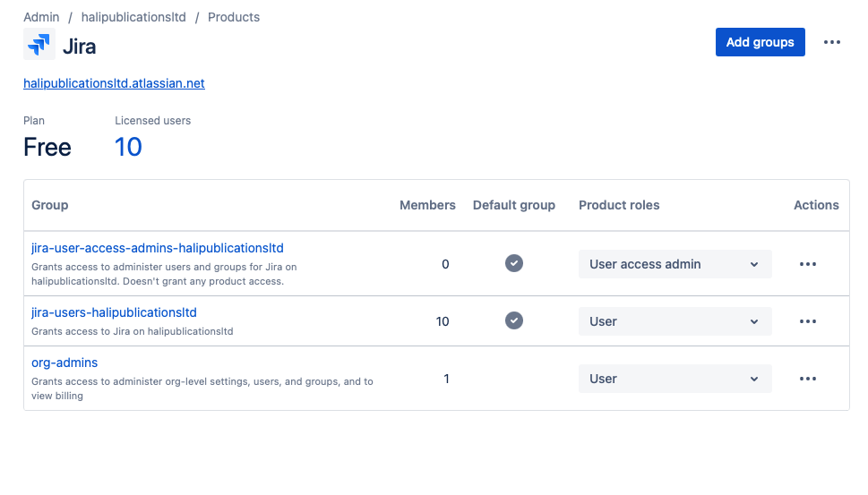Click the Members column header
The width and height of the screenshot is (868, 495).
click(427, 205)
